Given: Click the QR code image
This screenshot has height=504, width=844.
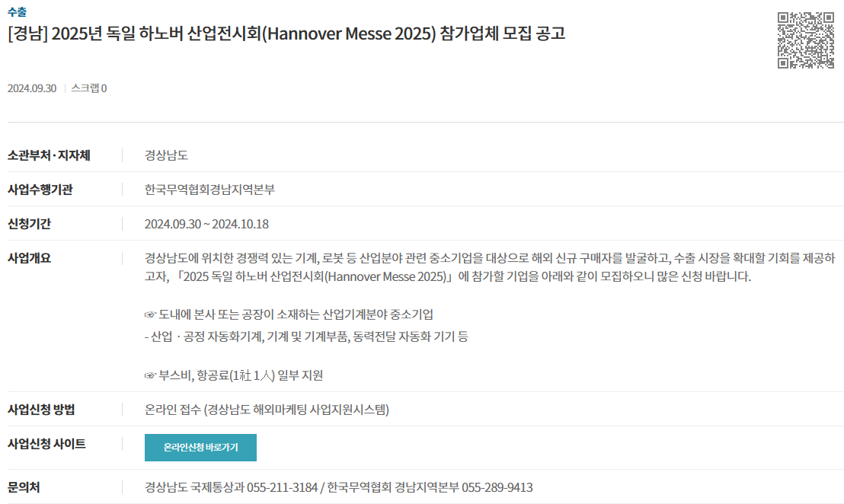Looking at the screenshot, I should [806, 40].
